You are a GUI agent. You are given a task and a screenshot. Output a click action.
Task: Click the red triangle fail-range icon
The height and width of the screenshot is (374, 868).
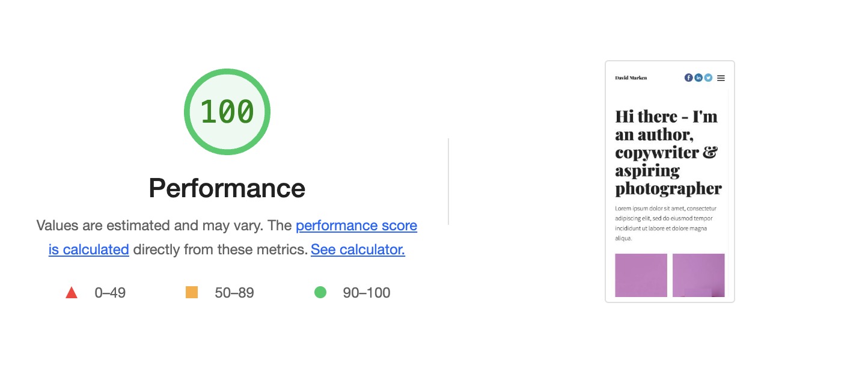tap(72, 293)
